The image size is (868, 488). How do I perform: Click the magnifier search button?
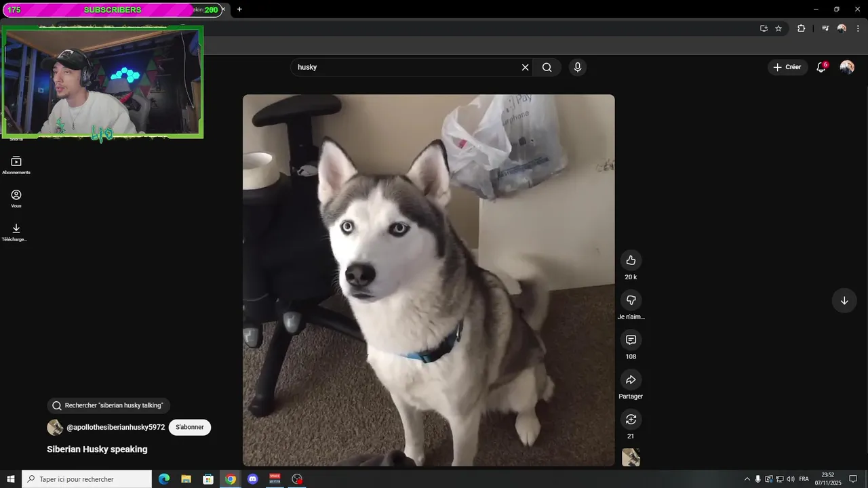pyautogui.click(x=547, y=67)
